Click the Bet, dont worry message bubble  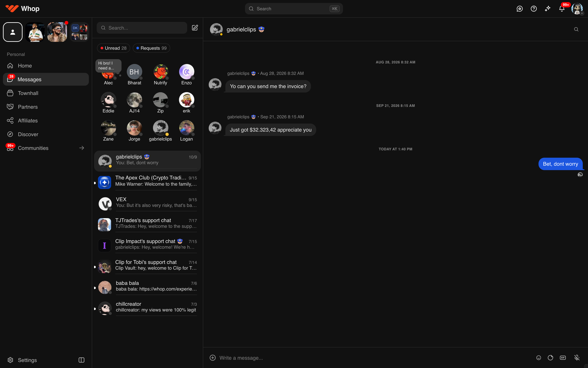click(561, 164)
